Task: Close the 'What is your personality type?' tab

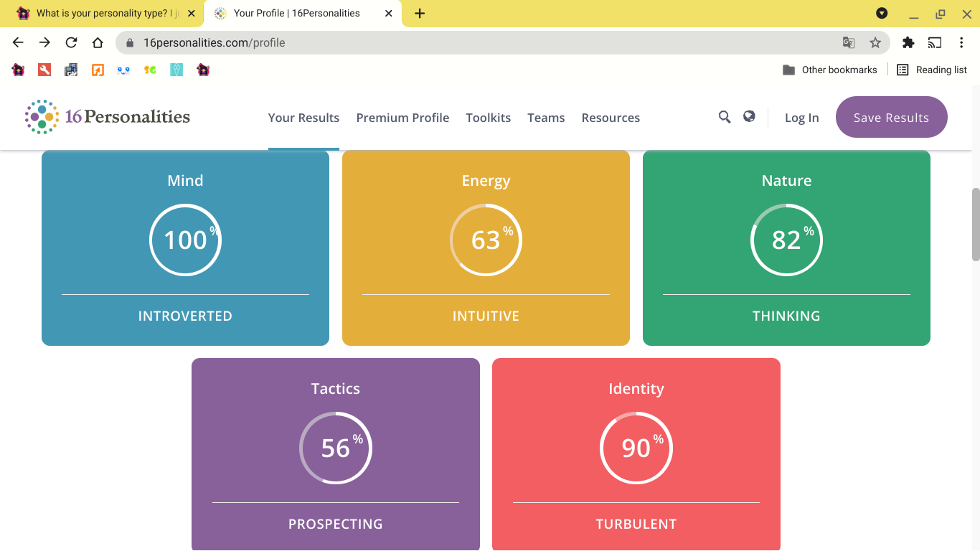Action: [191, 14]
